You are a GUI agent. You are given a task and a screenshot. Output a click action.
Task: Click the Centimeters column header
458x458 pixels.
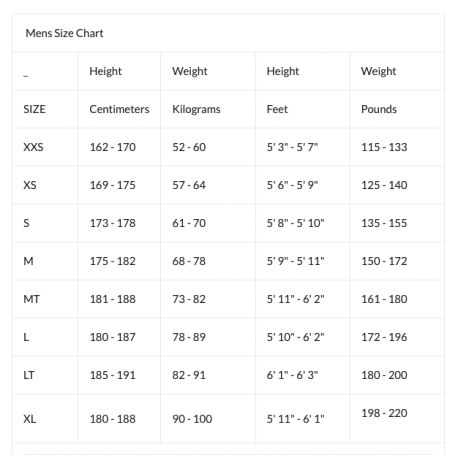[119, 109]
